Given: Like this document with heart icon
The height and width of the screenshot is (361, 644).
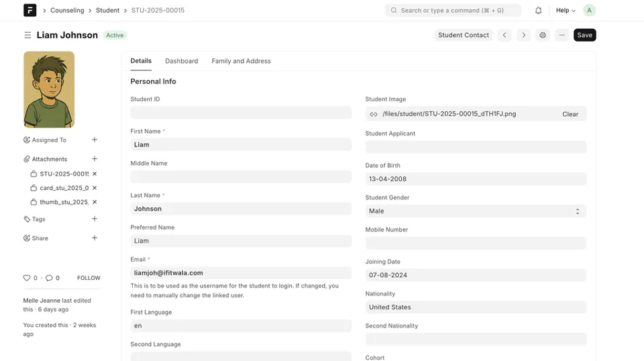Looking at the screenshot, I should (27, 278).
